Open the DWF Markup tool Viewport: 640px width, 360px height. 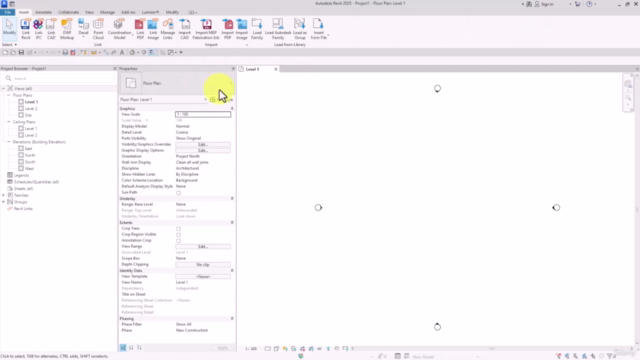click(x=67, y=29)
